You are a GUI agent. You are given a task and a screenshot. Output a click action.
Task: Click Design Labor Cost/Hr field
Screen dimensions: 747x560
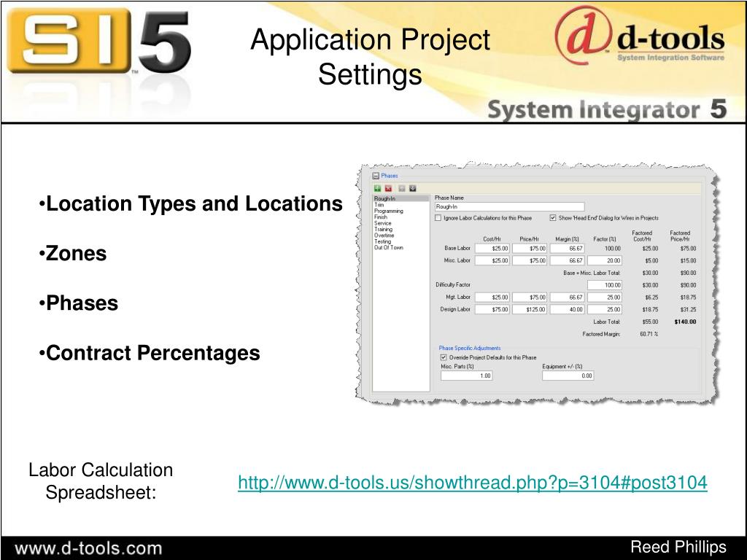pos(492,309)
